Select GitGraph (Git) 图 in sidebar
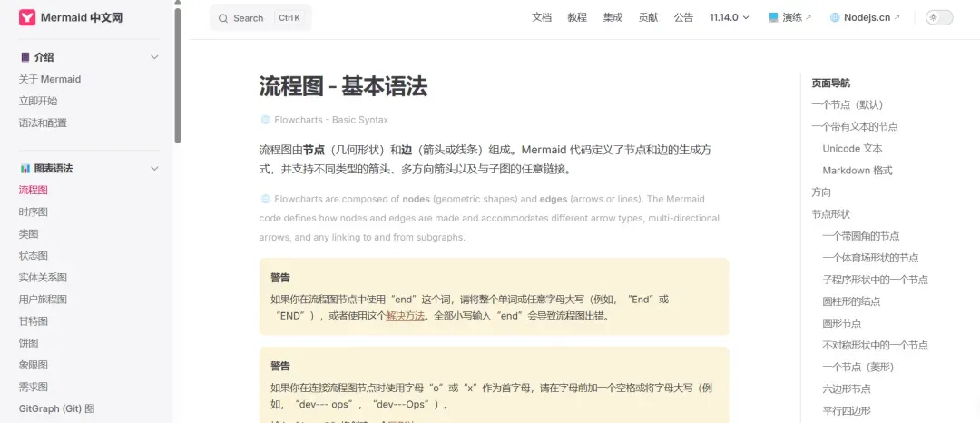 click(x=56, y=408)
